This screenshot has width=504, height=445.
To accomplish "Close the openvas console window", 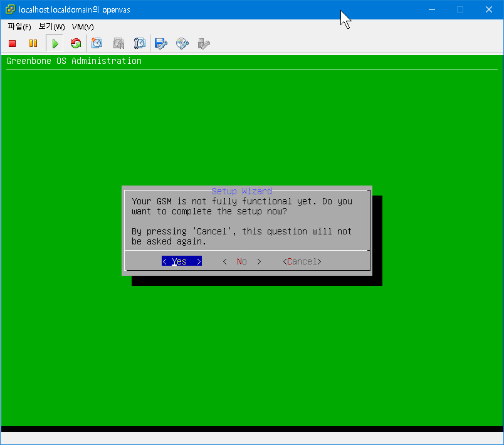I will 489,9.
